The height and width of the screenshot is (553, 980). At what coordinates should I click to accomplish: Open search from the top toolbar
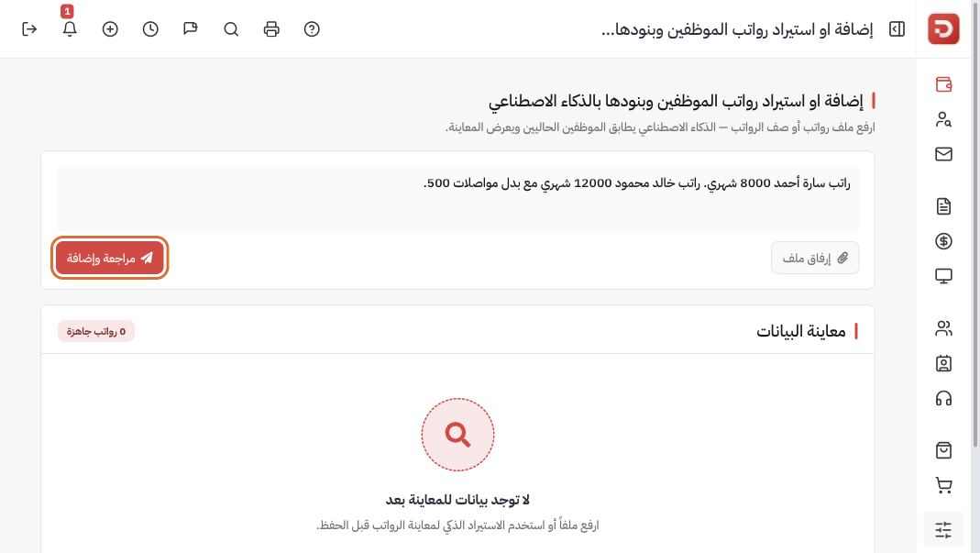pyautogui.click(x=231, y=29)
